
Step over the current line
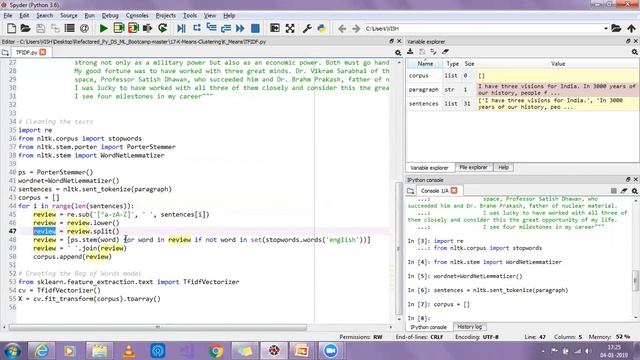click(197, 28)
